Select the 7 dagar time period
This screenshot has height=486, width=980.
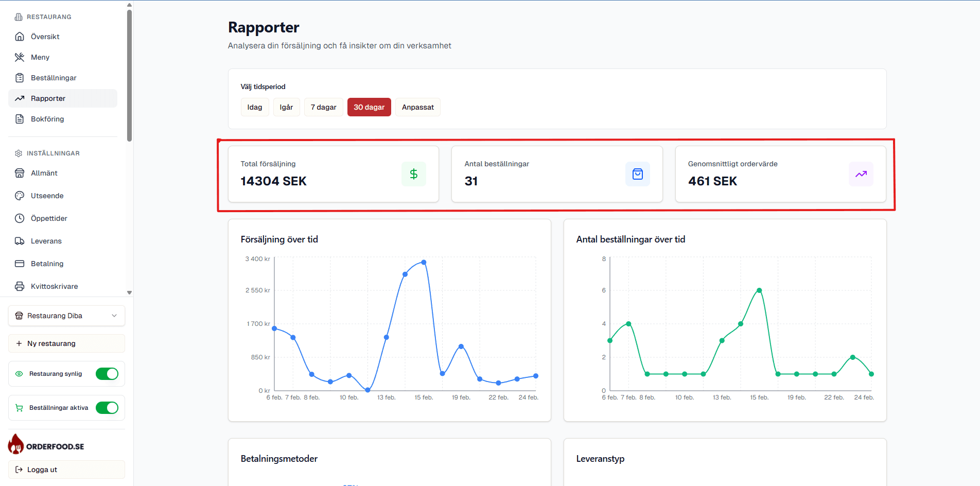[323, 107]
